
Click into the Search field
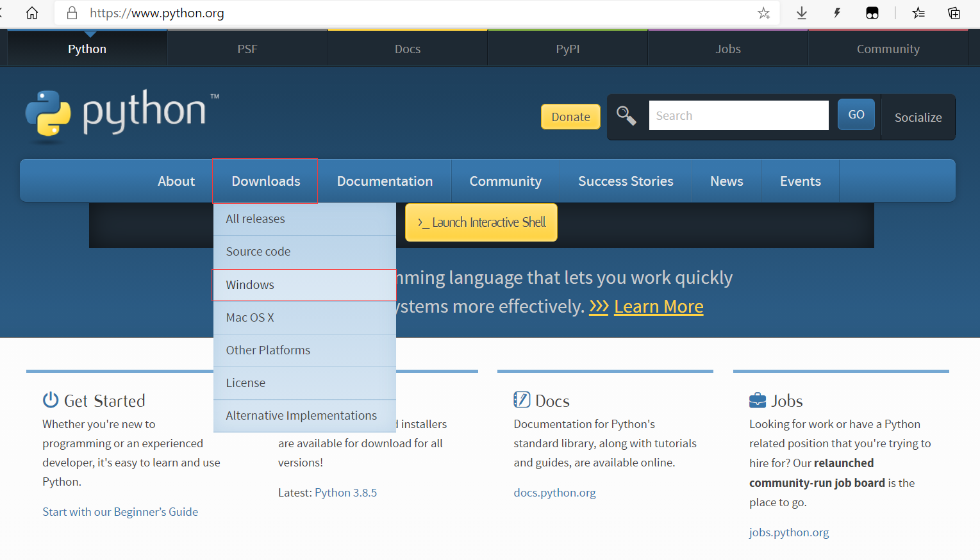click(x=738, y=115)
